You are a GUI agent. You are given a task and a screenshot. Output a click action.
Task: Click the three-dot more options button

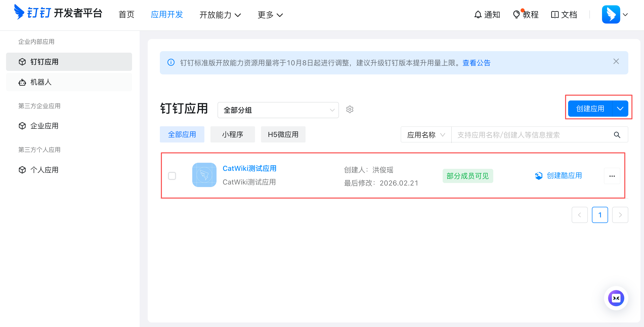point(612,176)
